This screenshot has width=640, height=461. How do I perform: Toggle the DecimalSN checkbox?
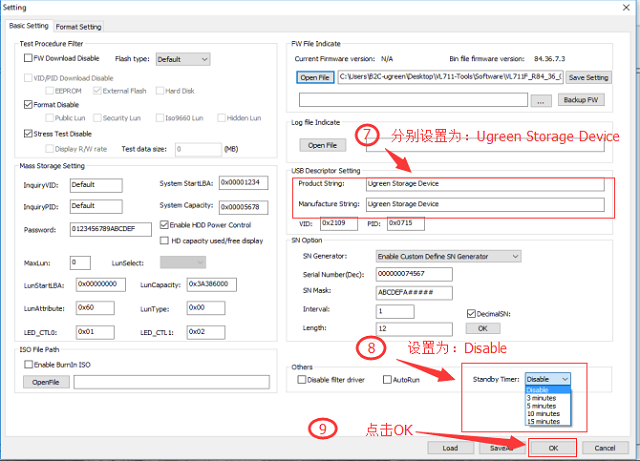(x=471, y=314)
